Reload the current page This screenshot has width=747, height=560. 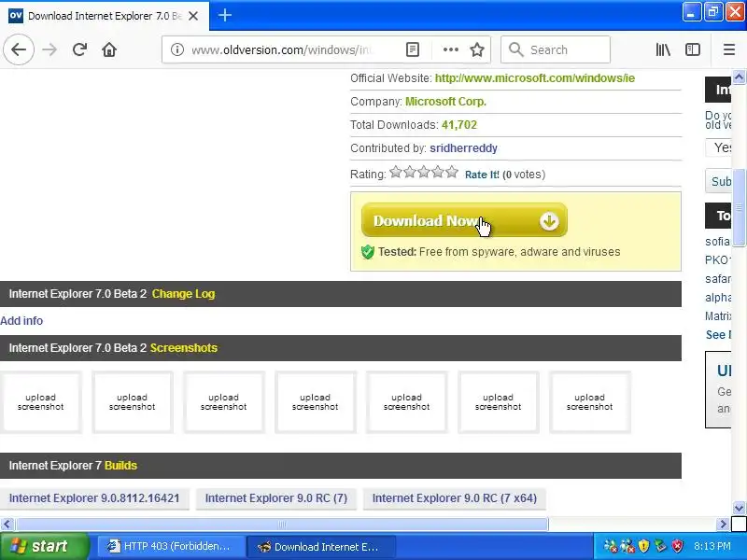tap(79, 49)
